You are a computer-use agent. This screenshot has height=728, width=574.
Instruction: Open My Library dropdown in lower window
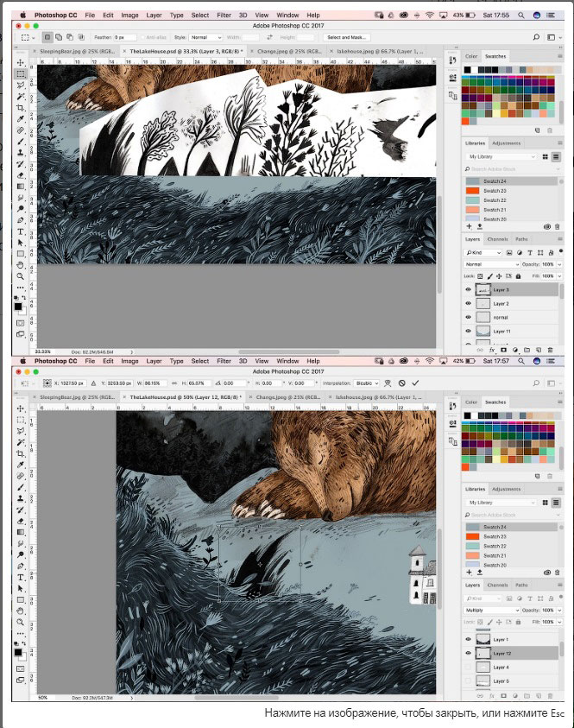pyautogui.click(x=501, y=503)
